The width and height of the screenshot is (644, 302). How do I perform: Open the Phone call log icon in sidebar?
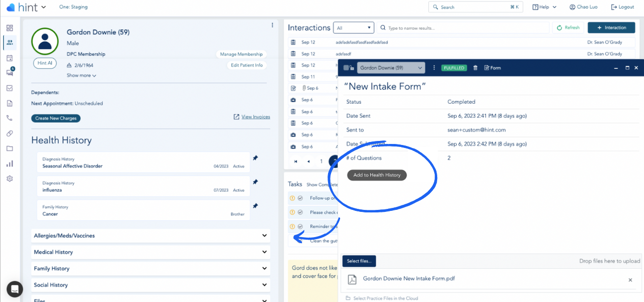click(10, 117)
